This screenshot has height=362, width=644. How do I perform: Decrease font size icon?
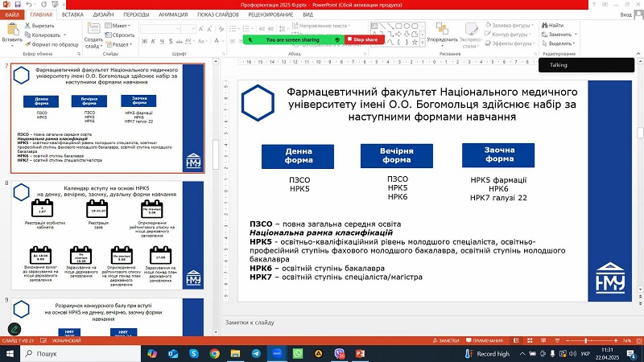tap(209, 29)
